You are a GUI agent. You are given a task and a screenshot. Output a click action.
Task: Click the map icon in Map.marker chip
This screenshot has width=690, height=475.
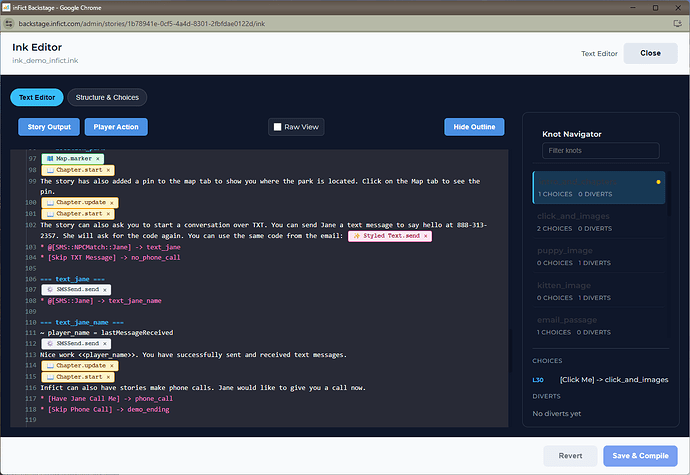[50, 158]
